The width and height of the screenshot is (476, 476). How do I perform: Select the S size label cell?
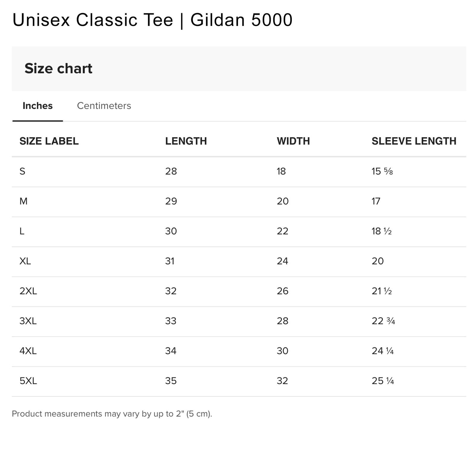22,171
